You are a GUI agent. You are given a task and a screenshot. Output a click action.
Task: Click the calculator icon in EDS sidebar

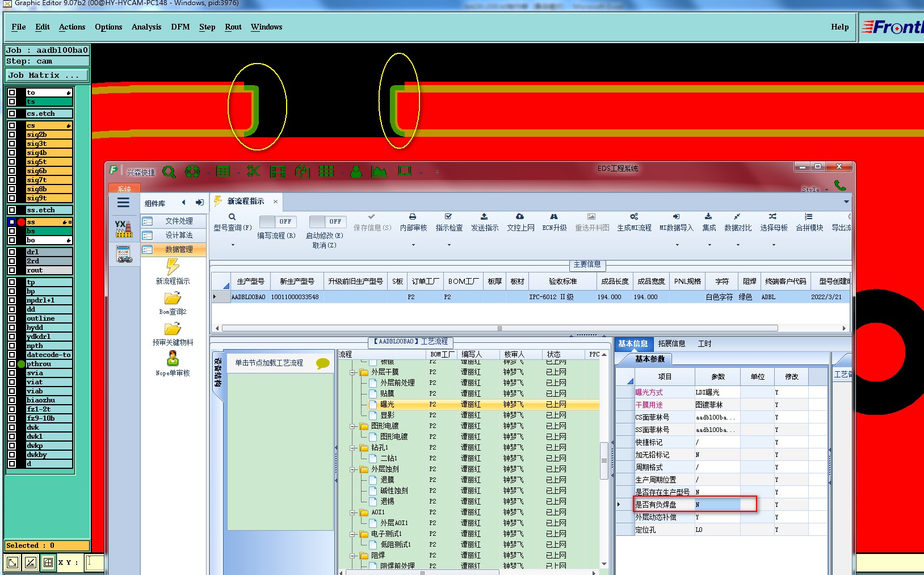[x=124, y=254]
